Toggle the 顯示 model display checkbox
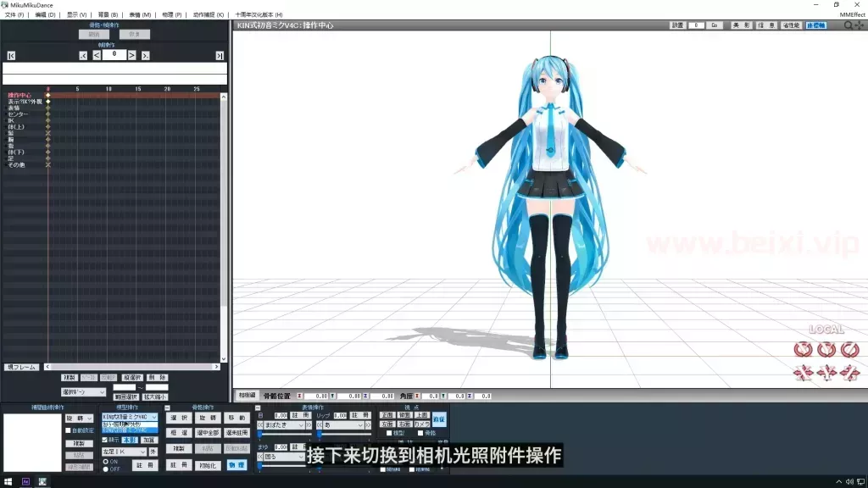The height and width of the screenshot is (488, 868). coord(105,440)
